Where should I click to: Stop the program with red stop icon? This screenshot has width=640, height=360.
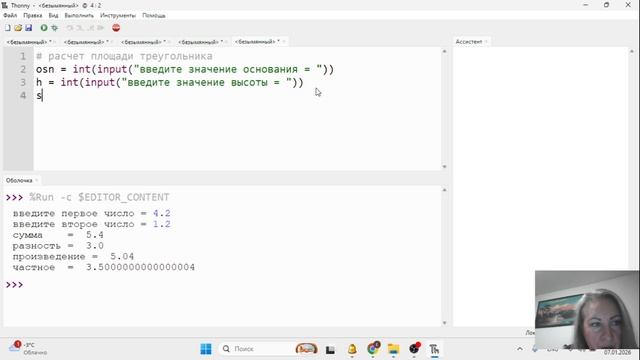(x=116, y=28)
